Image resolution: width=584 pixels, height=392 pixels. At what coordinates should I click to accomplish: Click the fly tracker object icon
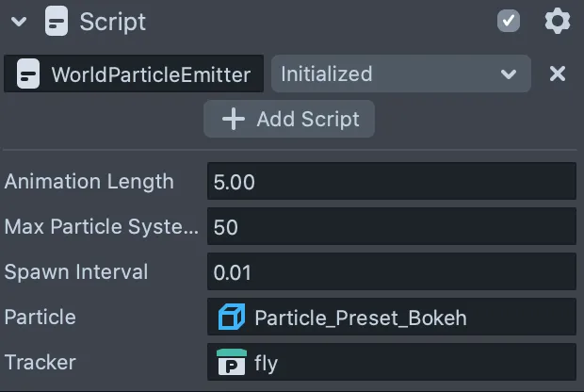click(x=232, y=362)
